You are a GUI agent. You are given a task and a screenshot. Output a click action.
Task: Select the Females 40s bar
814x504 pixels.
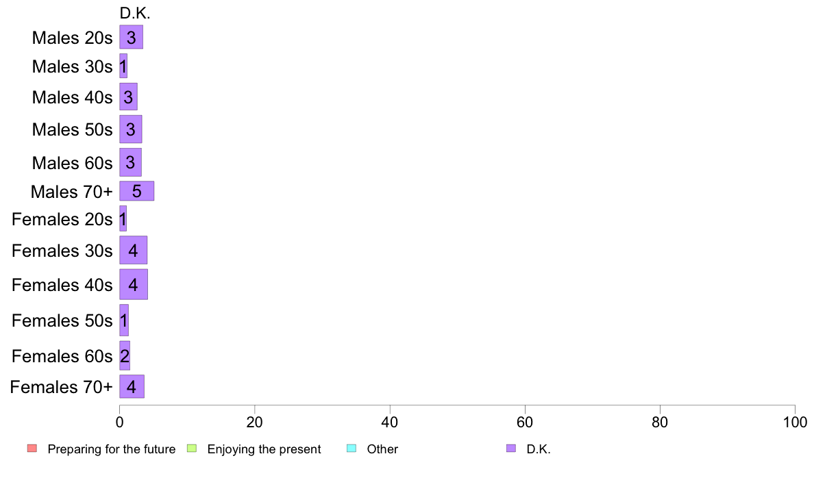pyautogui.click(x=134, y=284)
